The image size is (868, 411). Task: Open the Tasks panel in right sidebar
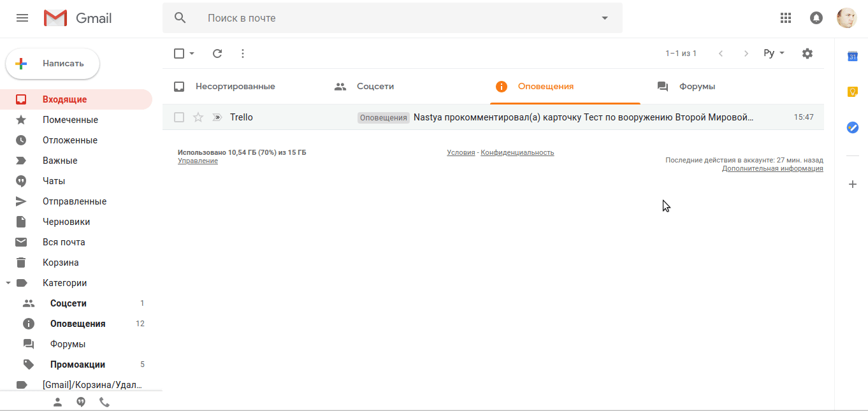853,127
